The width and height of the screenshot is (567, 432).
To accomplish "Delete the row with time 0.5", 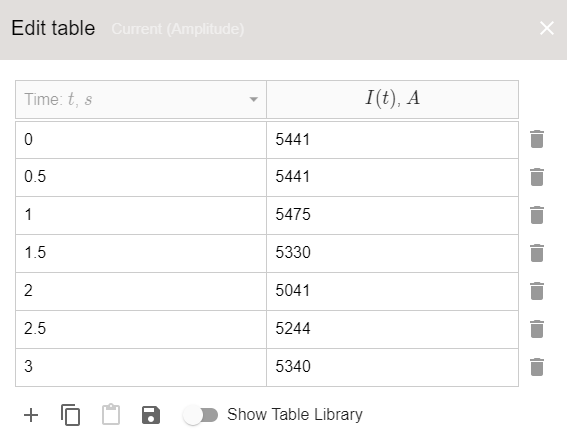I will [537, 177].
